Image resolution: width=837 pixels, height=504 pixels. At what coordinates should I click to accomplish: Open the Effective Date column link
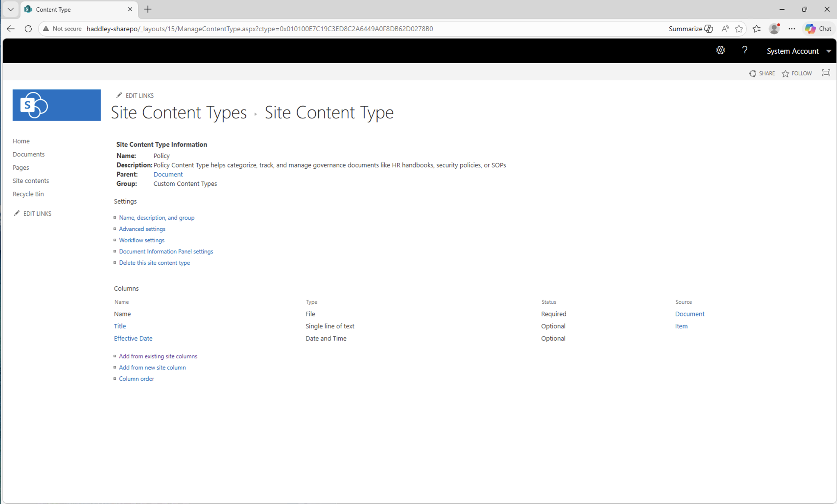coord(133,338)
